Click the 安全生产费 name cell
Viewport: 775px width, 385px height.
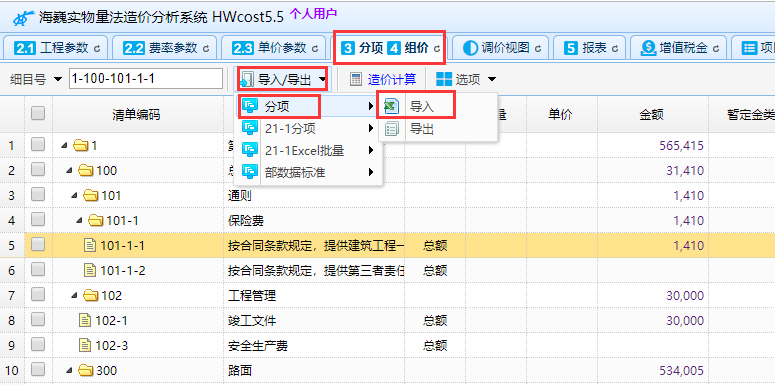coord(314,345)
